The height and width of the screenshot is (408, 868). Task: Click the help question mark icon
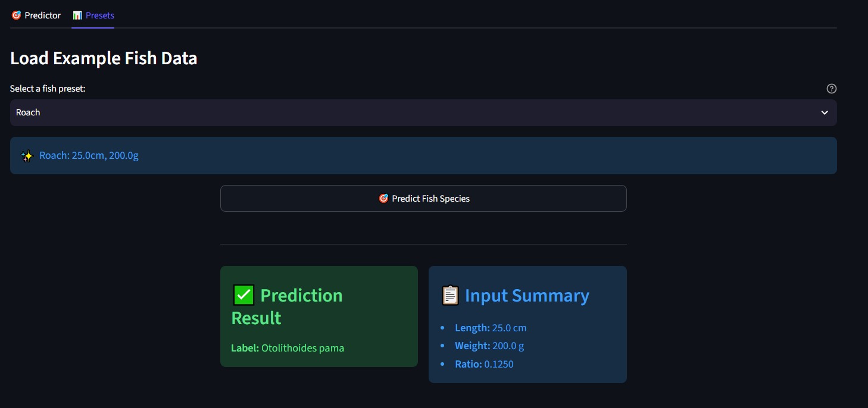(832, 89)
